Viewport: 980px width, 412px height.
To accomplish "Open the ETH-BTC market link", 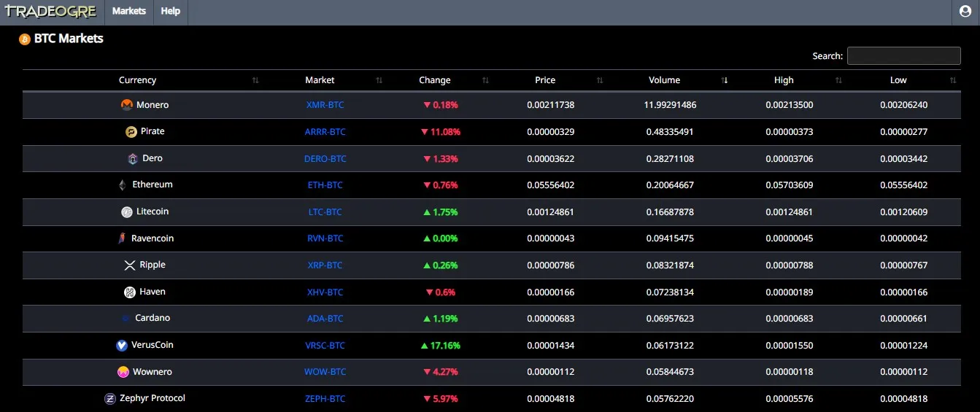I will pyautogui.click(x=325, y=185).
